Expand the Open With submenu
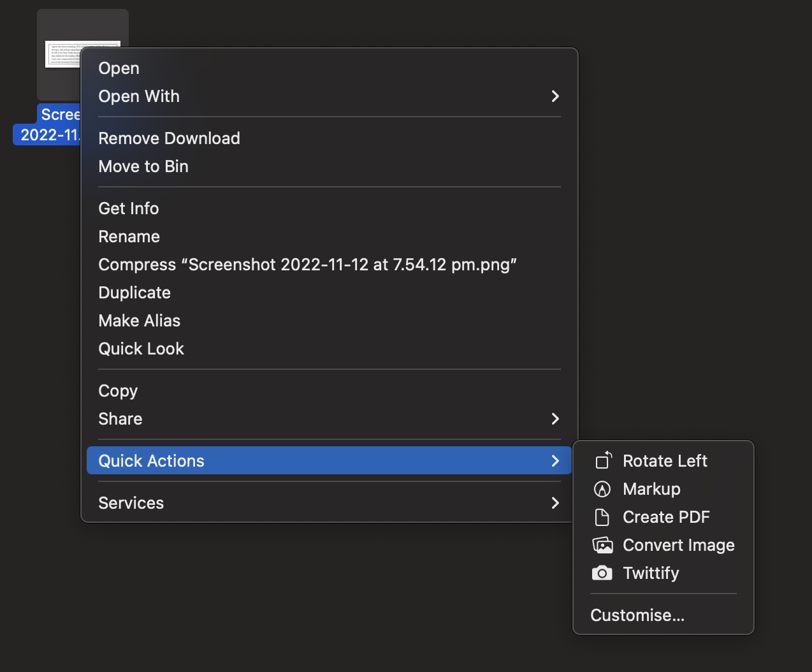Viewport: 812px width, 672px height. click(x=139, y=96)
